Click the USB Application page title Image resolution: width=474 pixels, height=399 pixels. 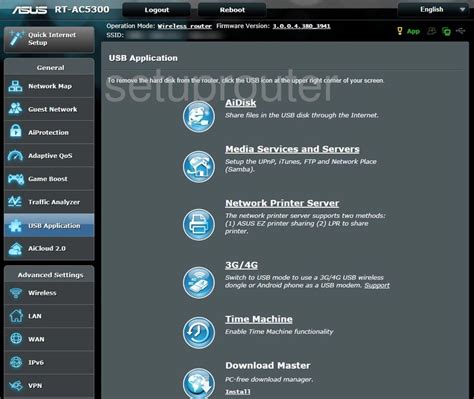[143, 58]
